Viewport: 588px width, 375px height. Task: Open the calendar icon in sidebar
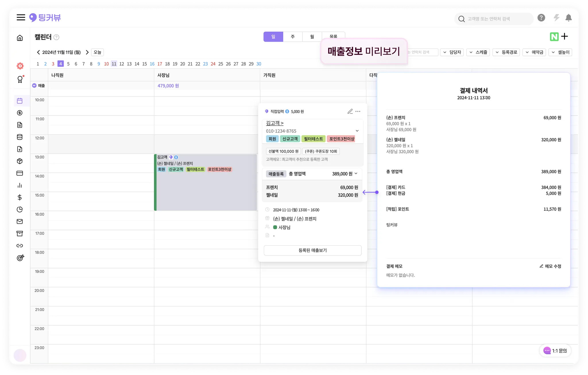pos(20,101)
